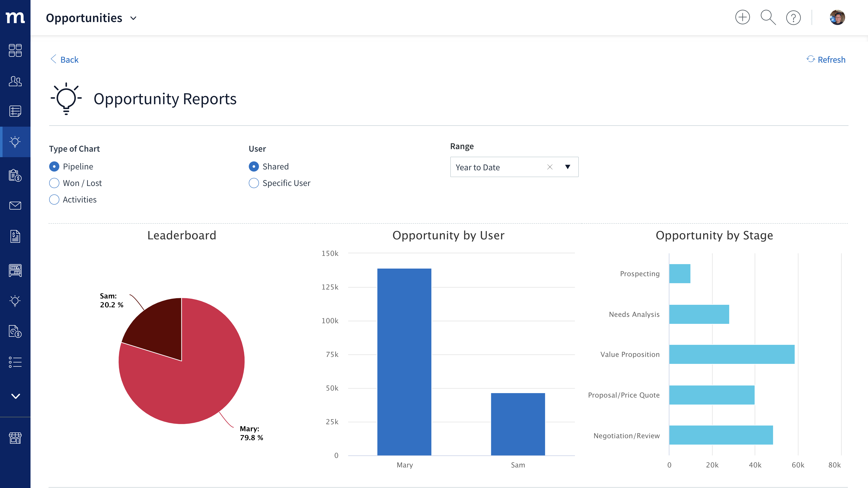This screenshot has width=868, height=488.
Task: Open the list bullet menu item in sidebar
Action: click(15, 362)
